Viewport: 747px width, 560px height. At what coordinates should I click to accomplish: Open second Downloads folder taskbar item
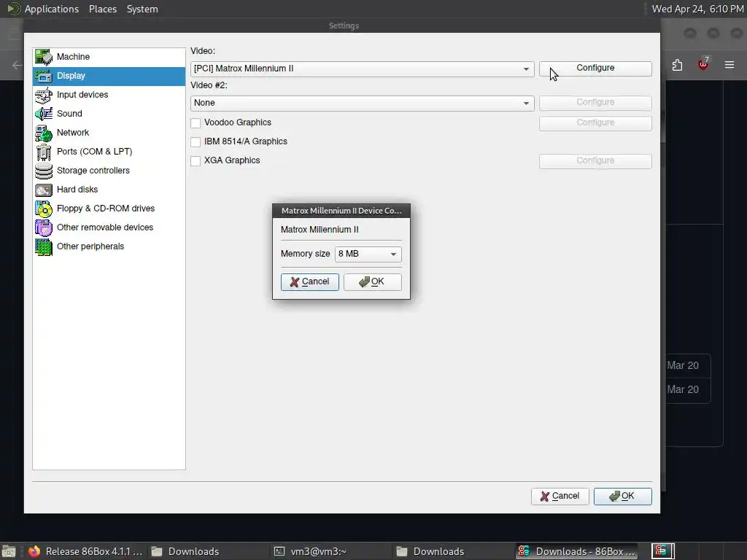pos(430,551)
